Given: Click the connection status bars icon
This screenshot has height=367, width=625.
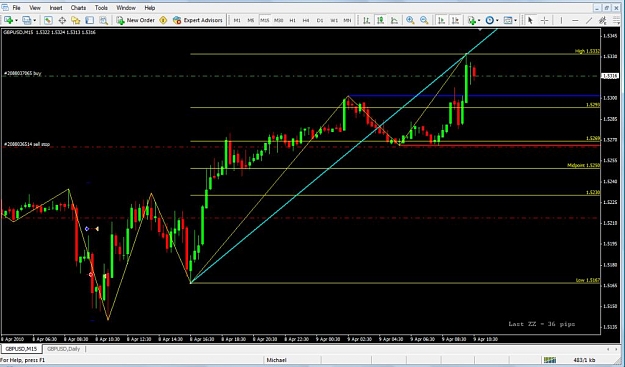Looking at the screenshot, I should 550,360.
